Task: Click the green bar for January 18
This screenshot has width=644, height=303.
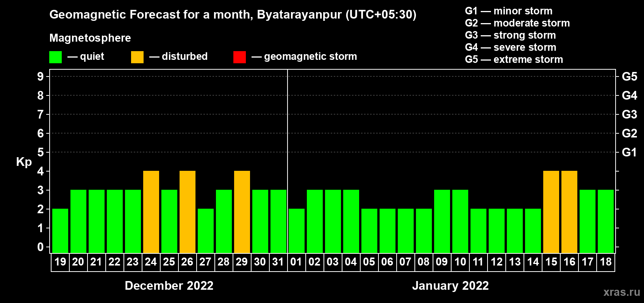Action: point(606,221)
